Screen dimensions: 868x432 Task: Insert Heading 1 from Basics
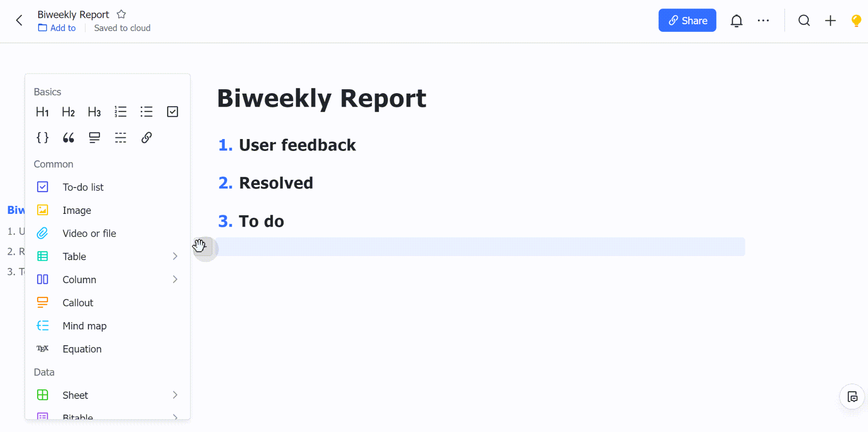(x=42, y=112)
